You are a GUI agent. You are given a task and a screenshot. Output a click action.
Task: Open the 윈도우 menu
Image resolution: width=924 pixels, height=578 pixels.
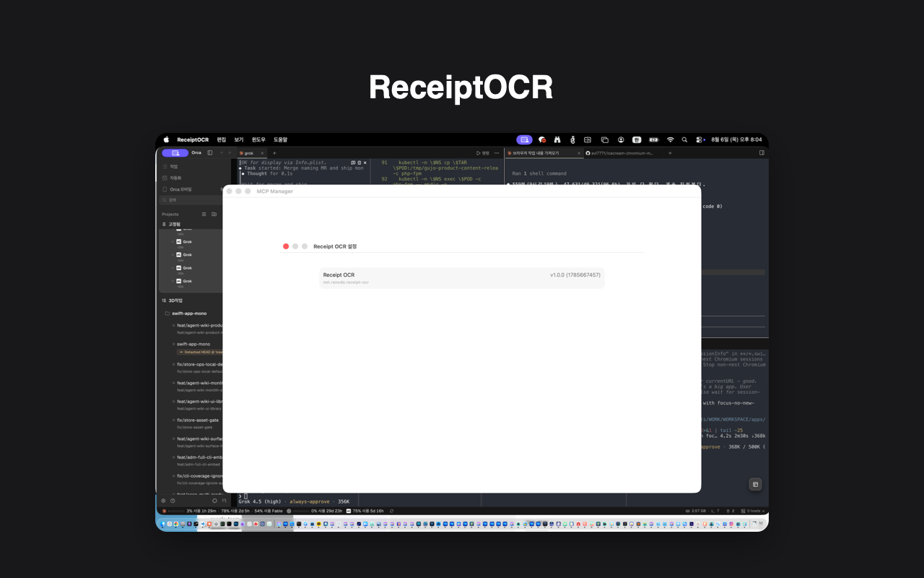tap(258, 139)
